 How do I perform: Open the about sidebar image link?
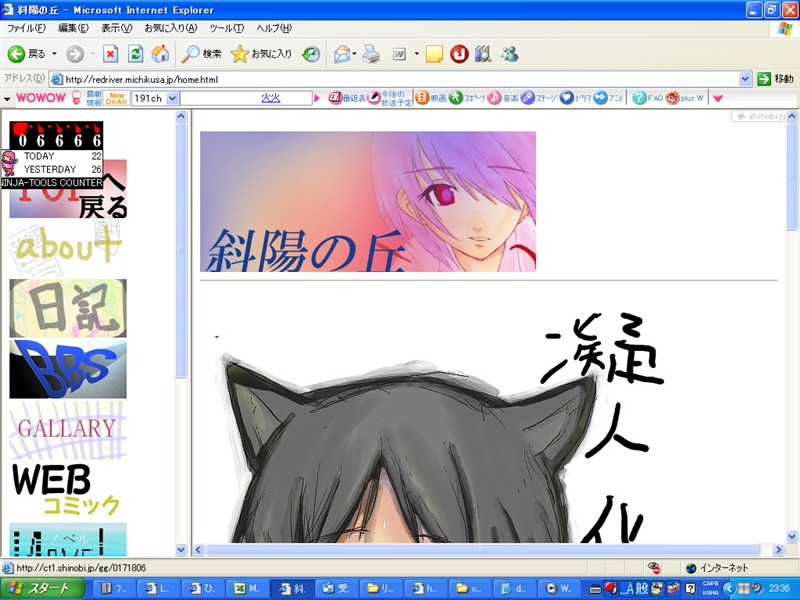tap(68, 247)
